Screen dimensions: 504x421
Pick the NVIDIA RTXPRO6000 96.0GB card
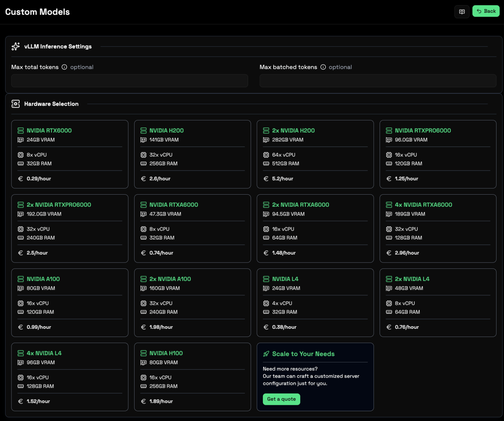[438, 154]
